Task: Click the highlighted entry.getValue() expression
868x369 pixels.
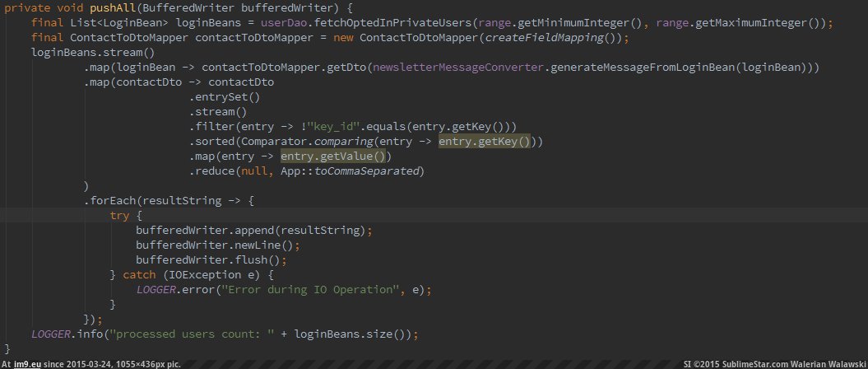Action: 333,156
